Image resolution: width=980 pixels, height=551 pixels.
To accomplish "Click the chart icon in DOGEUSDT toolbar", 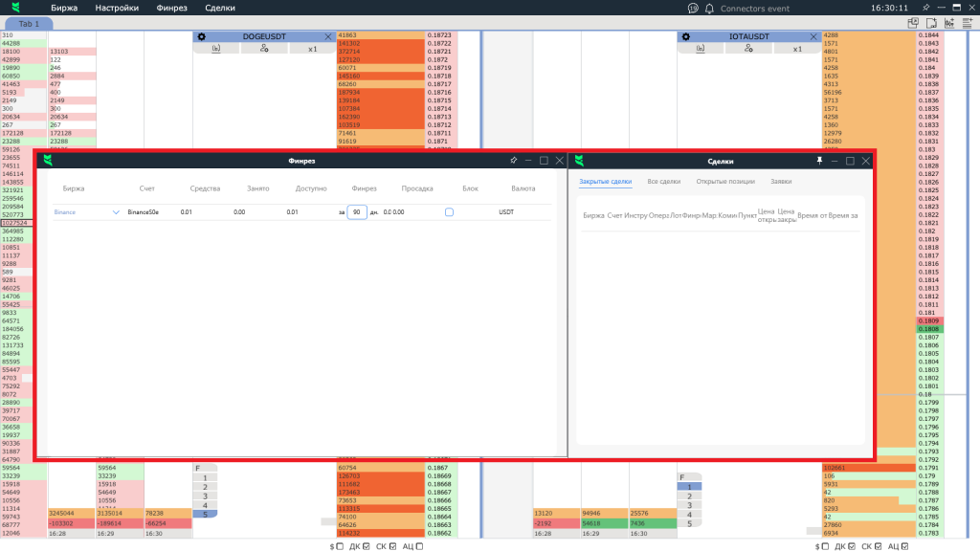I will point(214,49).
